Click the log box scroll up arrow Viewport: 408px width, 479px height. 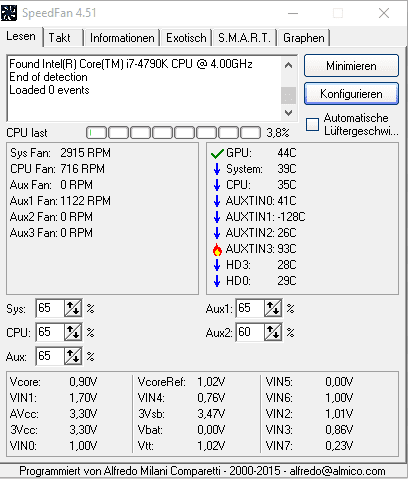click(x=288, y=65)
